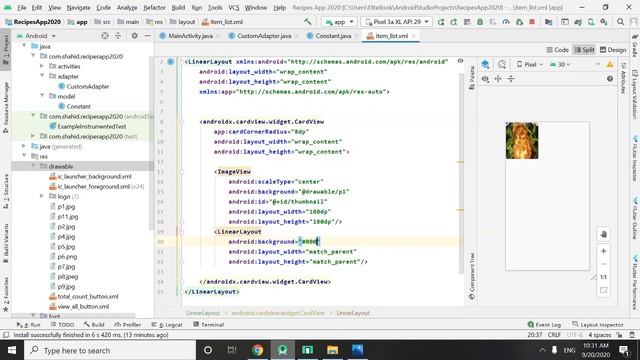Open Search Everywhere magnifier icon

click(x=620, y=22)
